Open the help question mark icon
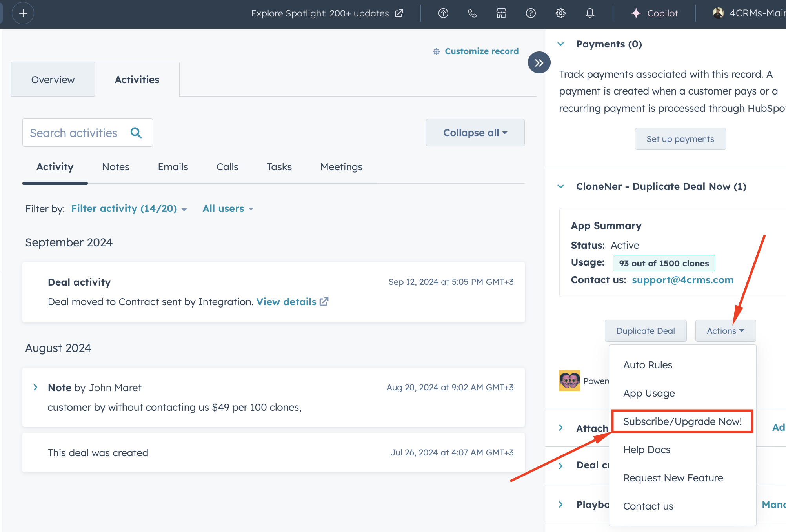This screenshot has width=786, height=532. coord(531,13)
